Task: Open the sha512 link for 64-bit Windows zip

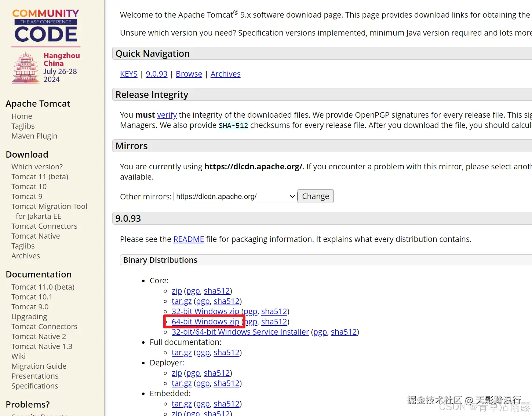Action: [x=274, y=322]
